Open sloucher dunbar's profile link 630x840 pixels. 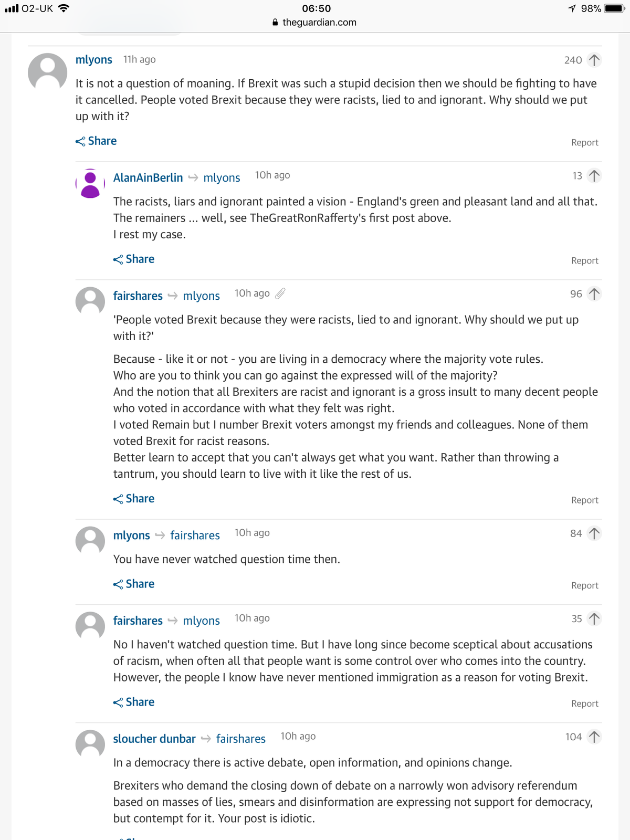[x=154, y=739]
